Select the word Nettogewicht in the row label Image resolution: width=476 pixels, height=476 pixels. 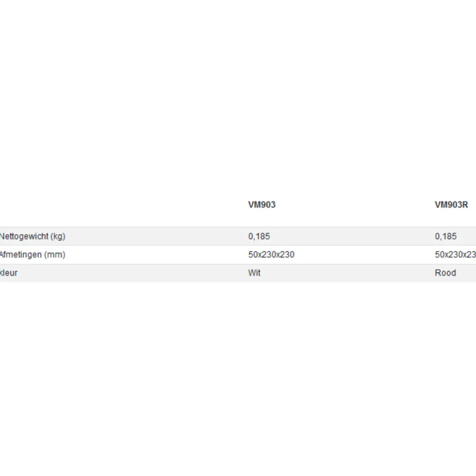(24, 236)
